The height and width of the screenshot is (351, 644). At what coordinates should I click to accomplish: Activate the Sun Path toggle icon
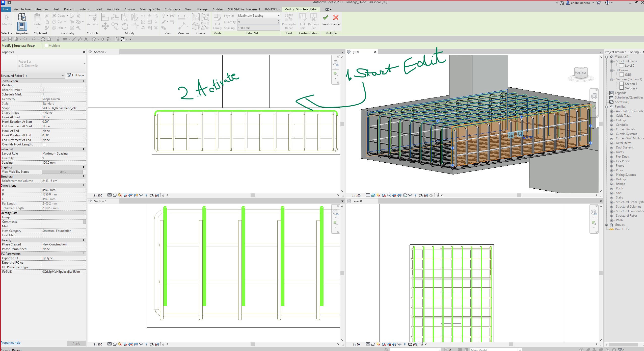coord(120,195)
